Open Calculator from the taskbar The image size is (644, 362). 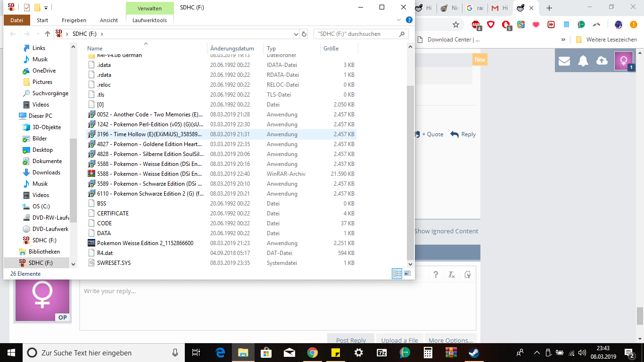pyautogui.click(x=428, y=353)
